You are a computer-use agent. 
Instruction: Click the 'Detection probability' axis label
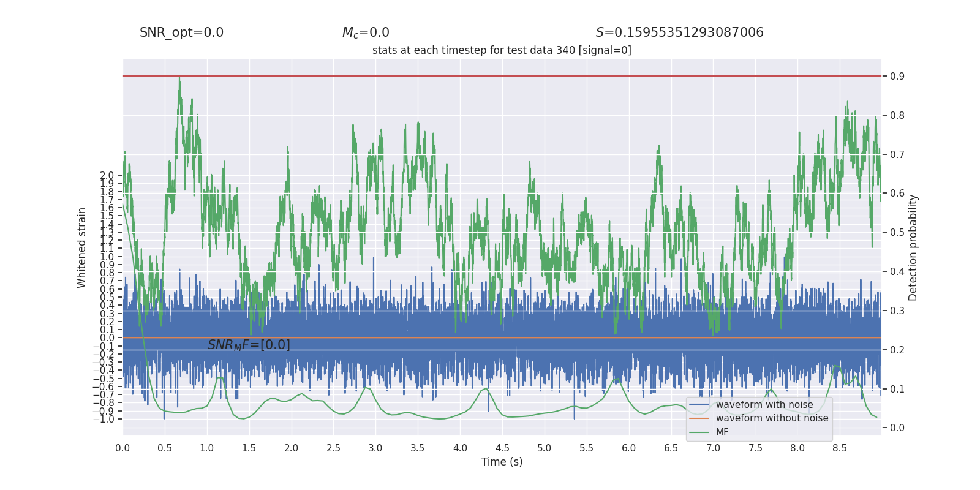(x=913, y=247)
